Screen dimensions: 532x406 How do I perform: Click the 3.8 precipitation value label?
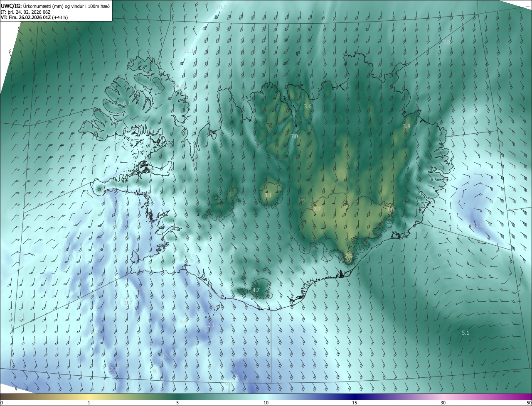[x=406, y=127]
